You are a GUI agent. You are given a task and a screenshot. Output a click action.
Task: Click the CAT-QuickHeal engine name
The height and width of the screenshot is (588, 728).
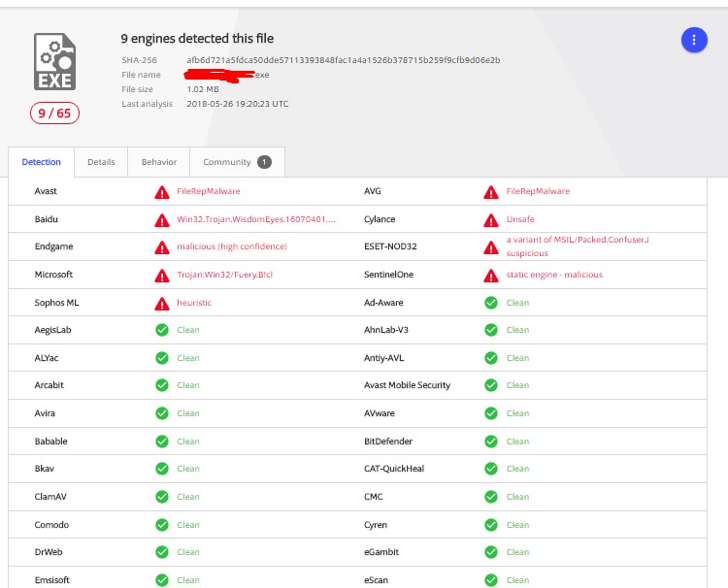394,469
